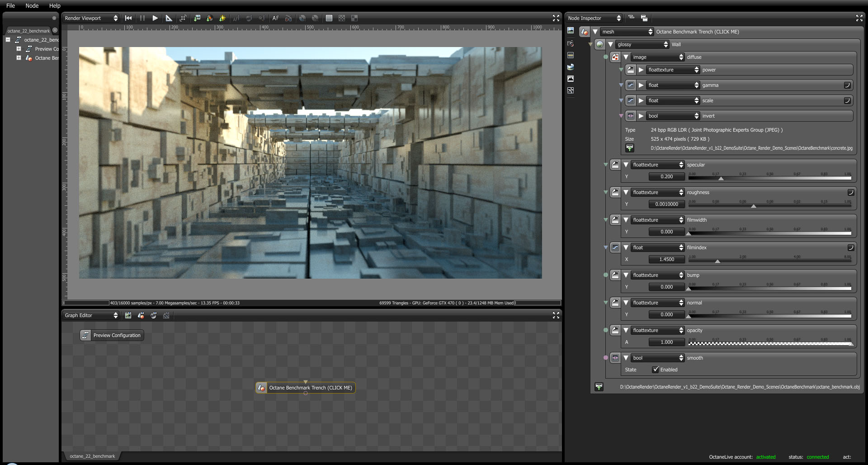Restart the render with the rewind icon

128,18
